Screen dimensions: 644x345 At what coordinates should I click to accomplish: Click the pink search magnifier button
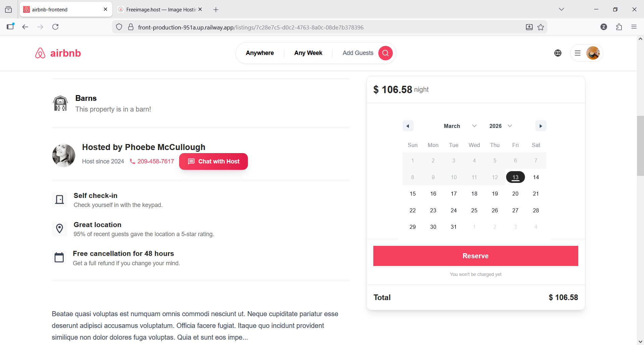(385, 53)
